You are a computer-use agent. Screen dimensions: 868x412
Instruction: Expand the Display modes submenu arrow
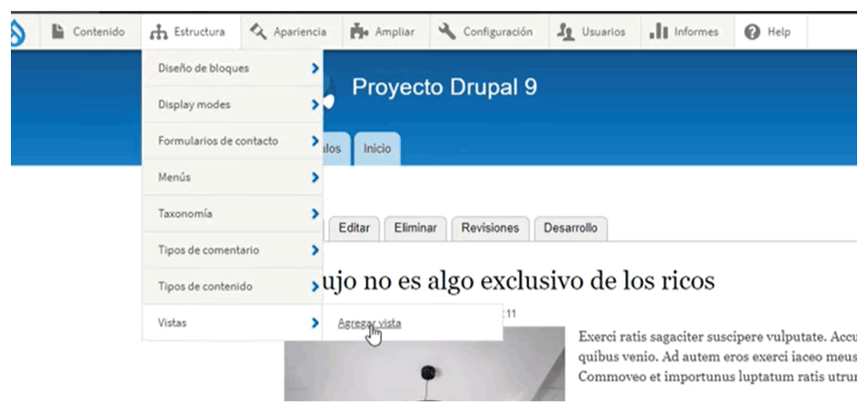(315, 104)
